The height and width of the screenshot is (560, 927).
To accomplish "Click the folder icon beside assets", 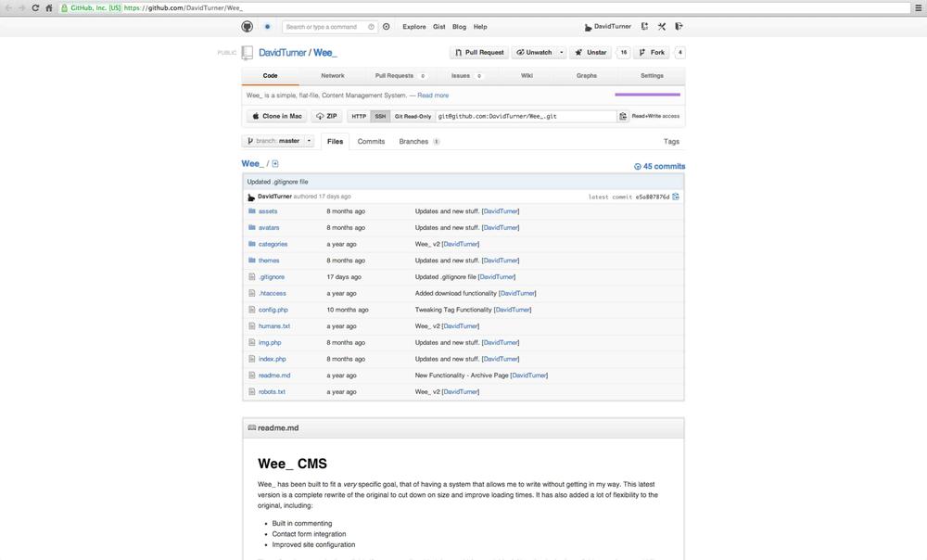I will (252, 211).
